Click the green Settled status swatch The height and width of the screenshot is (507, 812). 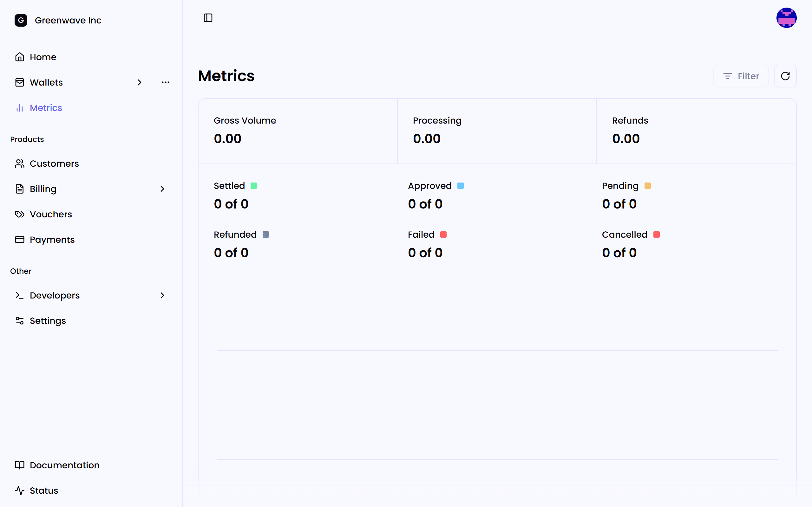point(254,185)
